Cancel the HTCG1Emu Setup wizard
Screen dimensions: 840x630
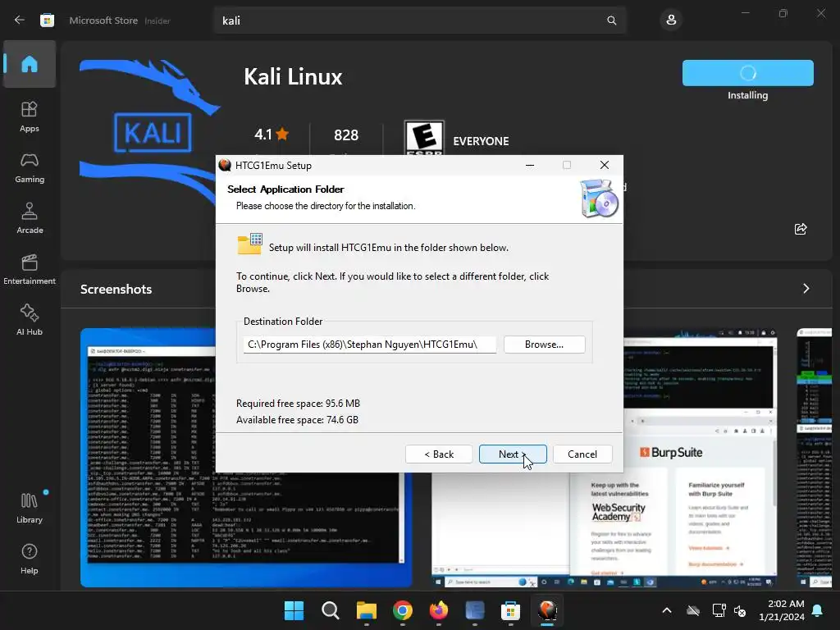pos(582,454)
